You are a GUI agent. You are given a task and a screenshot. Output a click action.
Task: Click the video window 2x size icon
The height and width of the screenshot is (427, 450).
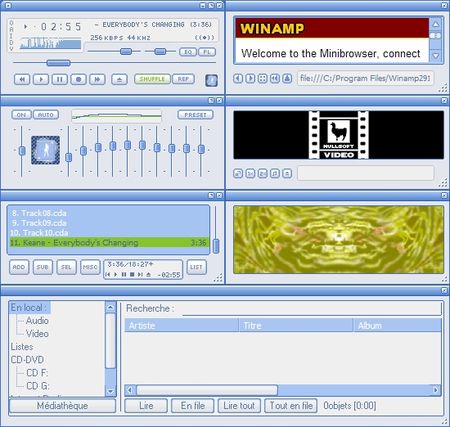pyautogui.click(x=262, y=173)
